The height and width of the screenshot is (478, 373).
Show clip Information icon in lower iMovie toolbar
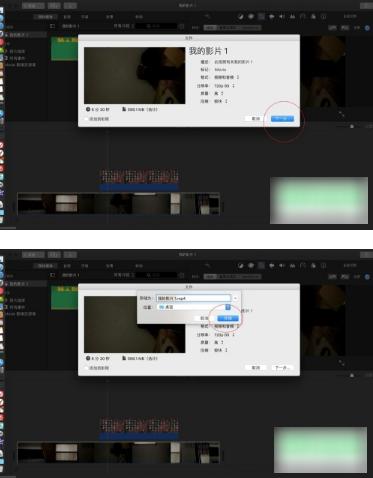click(323, 266)
